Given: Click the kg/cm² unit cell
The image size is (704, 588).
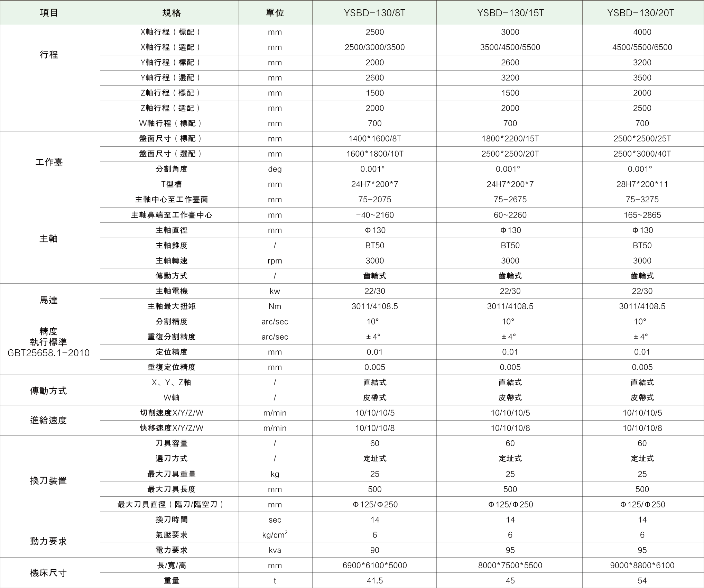Looking at the screenshot, I should [x=275, y=535].
